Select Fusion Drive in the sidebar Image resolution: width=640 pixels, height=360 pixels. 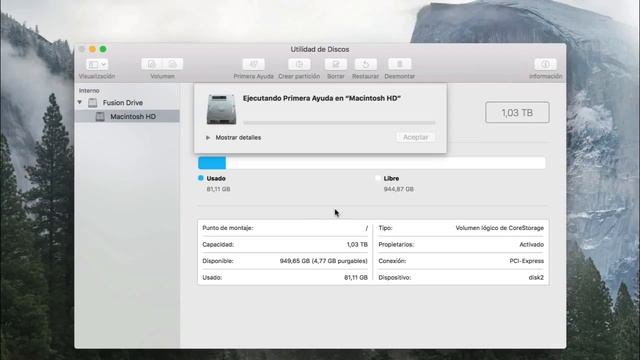coord(122,103)
